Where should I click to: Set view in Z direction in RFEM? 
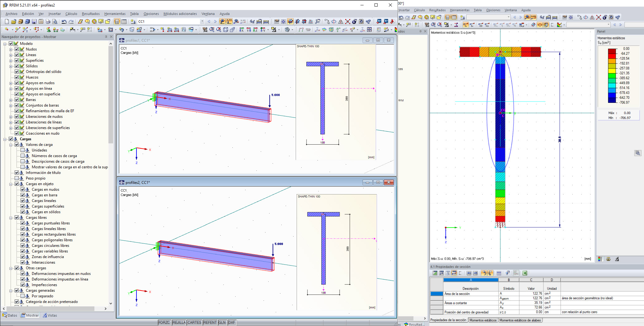[x=255, y=30]
